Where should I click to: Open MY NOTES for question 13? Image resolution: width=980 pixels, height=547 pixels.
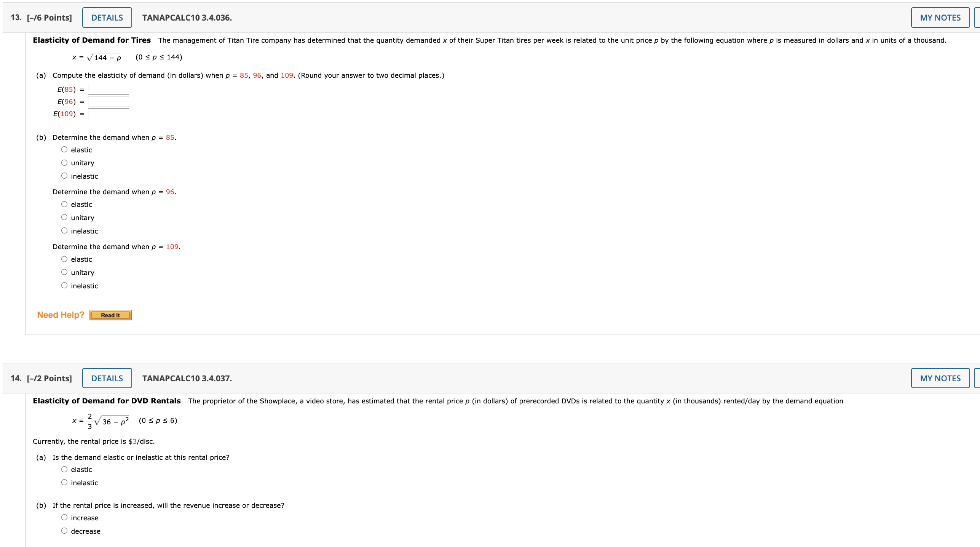click(940, 17)
